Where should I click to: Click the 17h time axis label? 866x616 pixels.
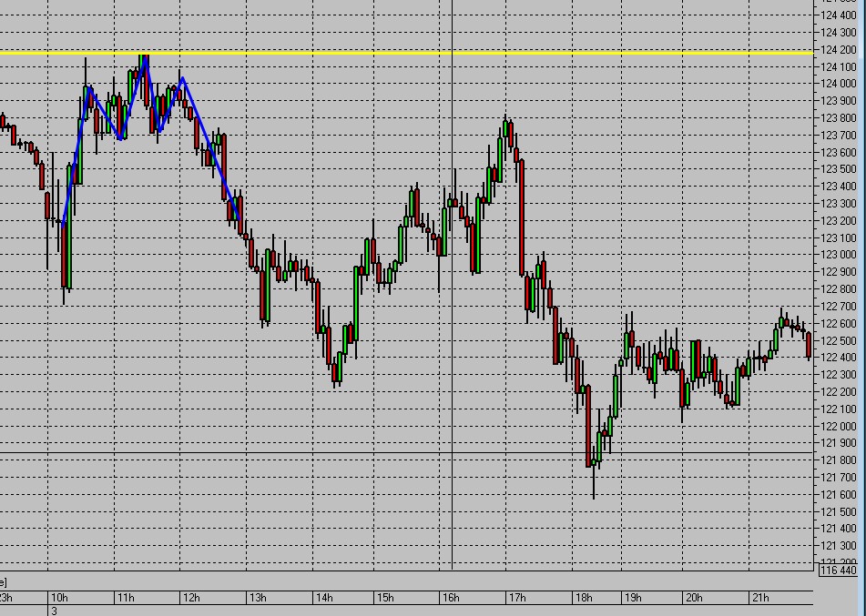(517, 598)
